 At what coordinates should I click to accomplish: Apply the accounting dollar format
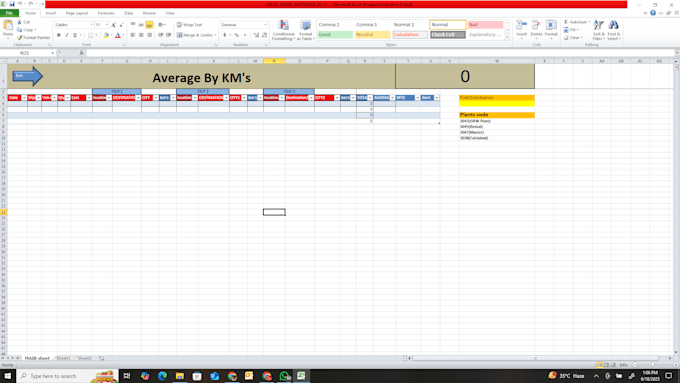pos(225,35)
